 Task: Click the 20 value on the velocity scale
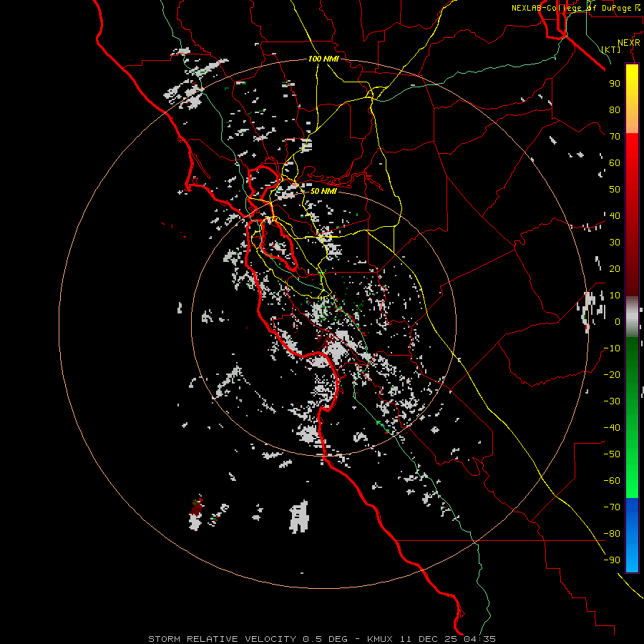point(615,269)
